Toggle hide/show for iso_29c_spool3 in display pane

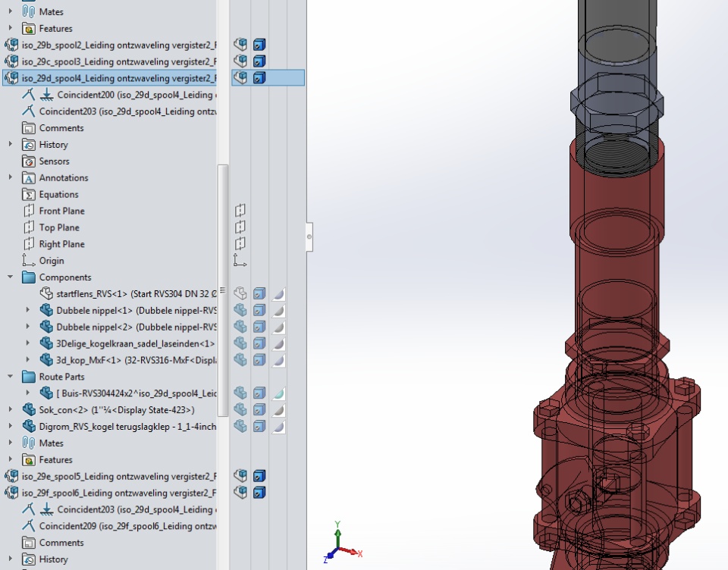(x=240, y=61)
